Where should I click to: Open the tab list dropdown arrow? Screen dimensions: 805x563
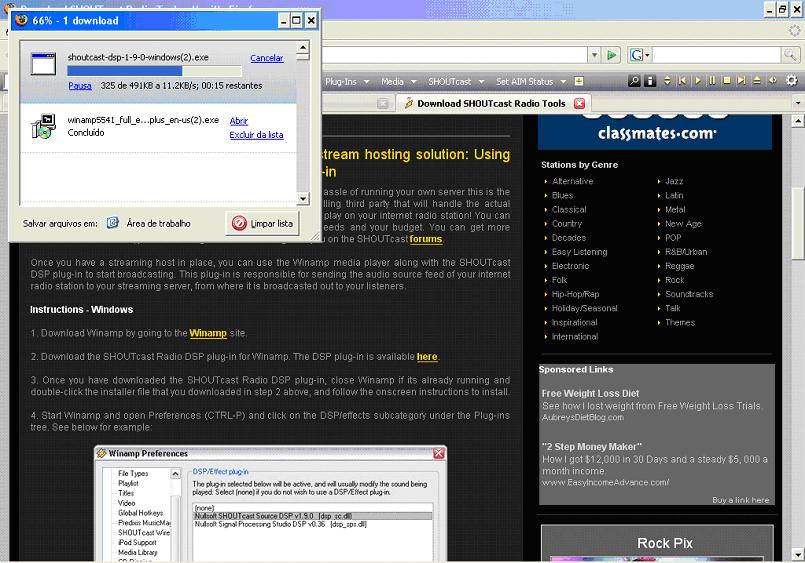tap(797, 103)
